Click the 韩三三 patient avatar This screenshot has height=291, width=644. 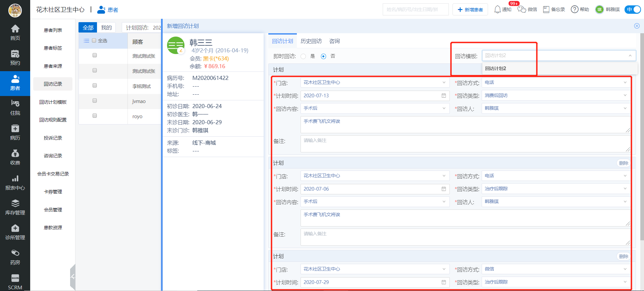176,45
